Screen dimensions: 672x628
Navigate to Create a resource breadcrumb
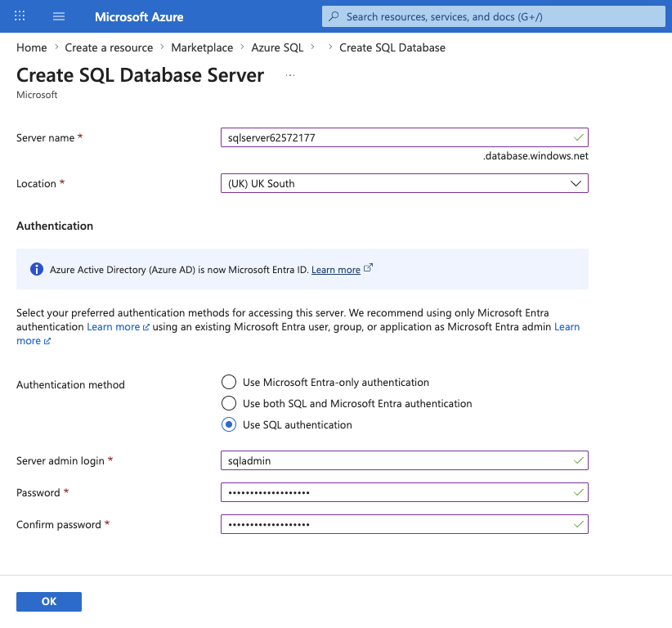point(109,47)
